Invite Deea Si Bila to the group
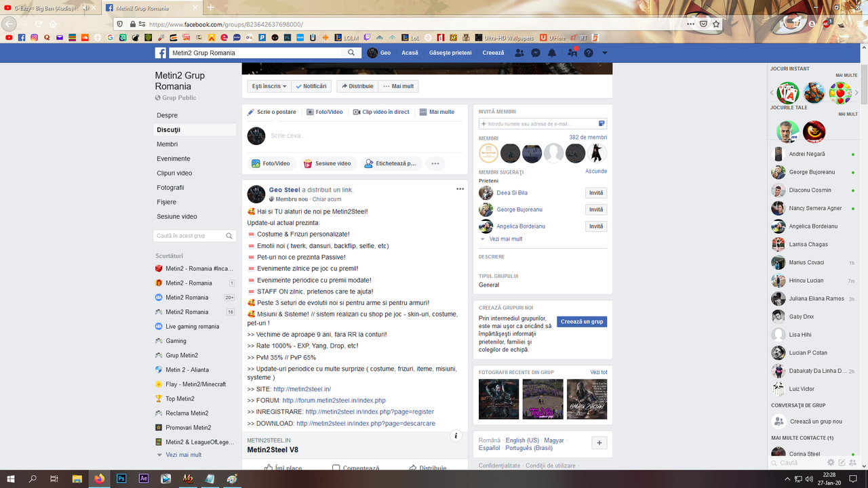 tap(596, 193)
